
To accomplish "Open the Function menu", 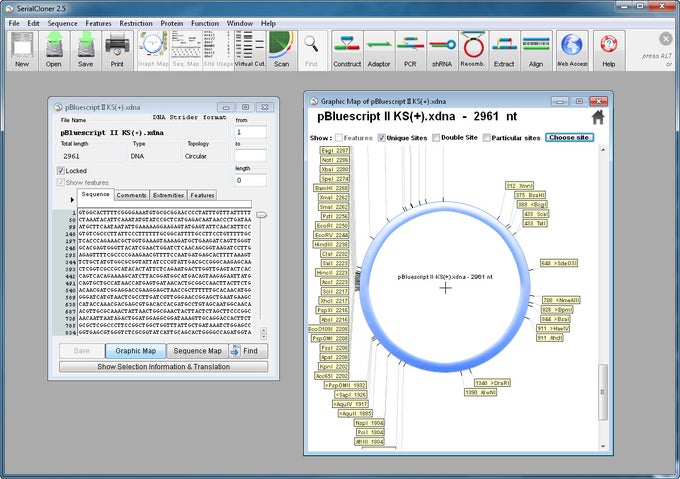I will [x=205, y=23].
